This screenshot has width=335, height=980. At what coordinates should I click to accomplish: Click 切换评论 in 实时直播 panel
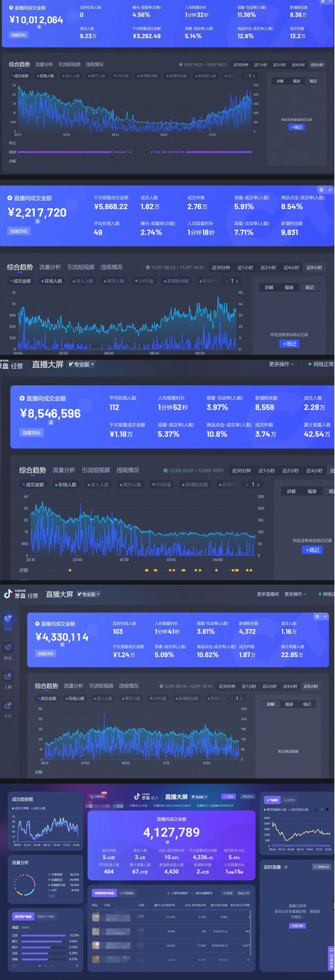click(322, 867)
